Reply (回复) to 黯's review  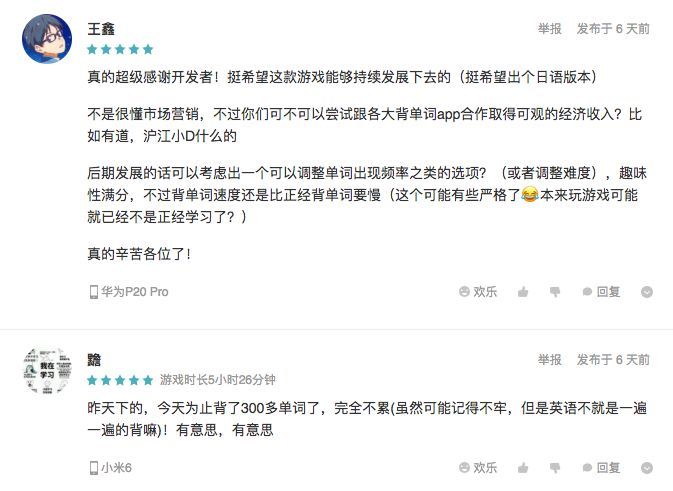click(x=601, y=467)
